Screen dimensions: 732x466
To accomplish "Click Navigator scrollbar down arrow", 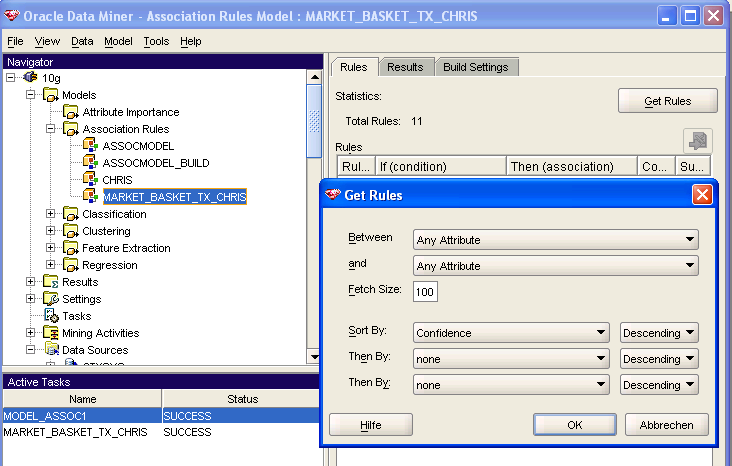I will (314, 357).
